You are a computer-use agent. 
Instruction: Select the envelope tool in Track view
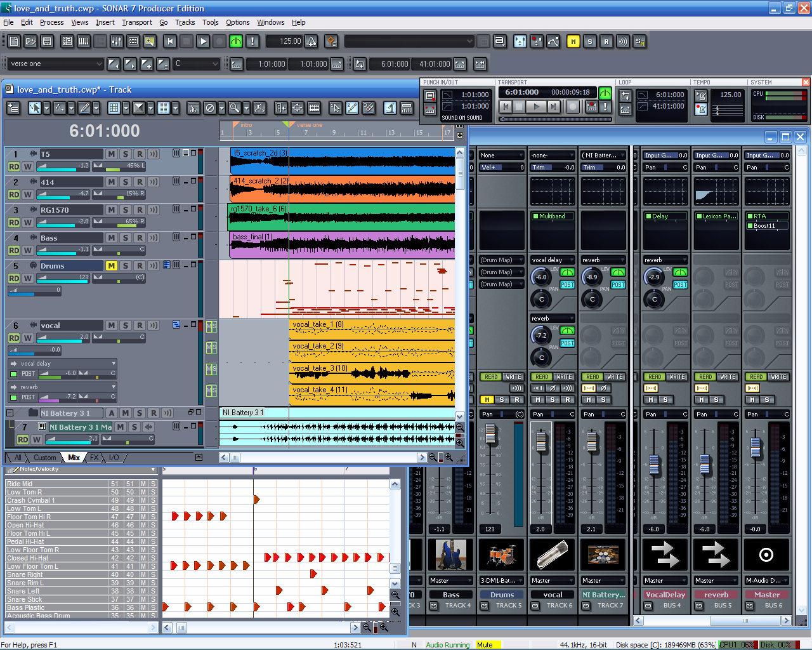tap(59, 108)
